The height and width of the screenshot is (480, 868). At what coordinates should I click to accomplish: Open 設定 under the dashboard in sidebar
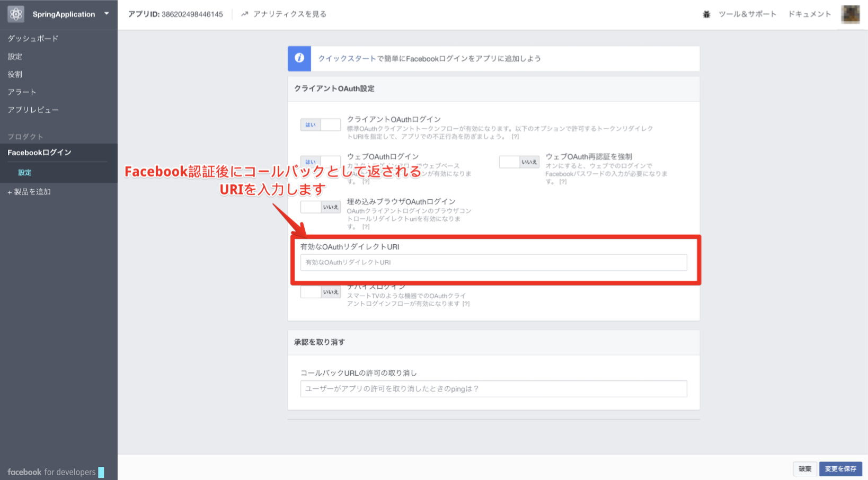click(x=15, y=57)
